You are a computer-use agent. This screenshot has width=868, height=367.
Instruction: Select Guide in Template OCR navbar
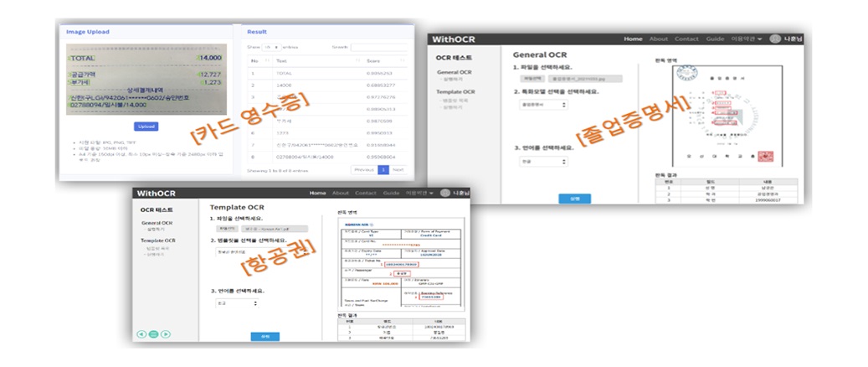390,193
